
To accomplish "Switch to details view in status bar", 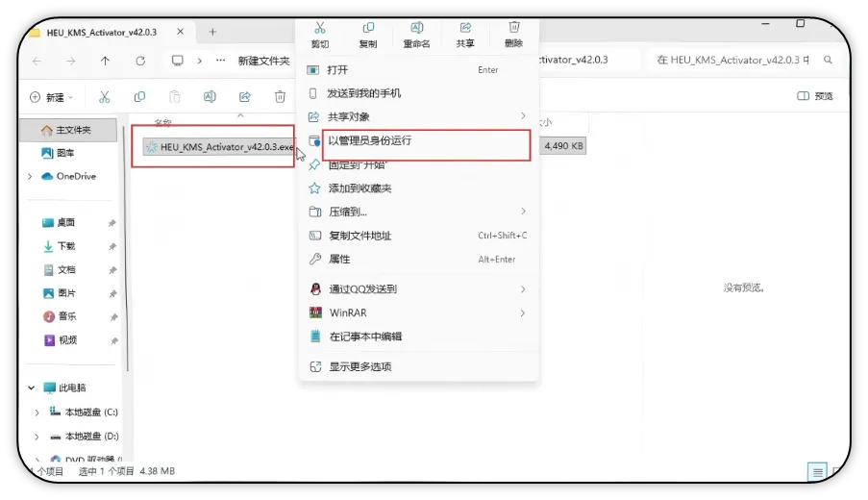I will pos(818,472).
